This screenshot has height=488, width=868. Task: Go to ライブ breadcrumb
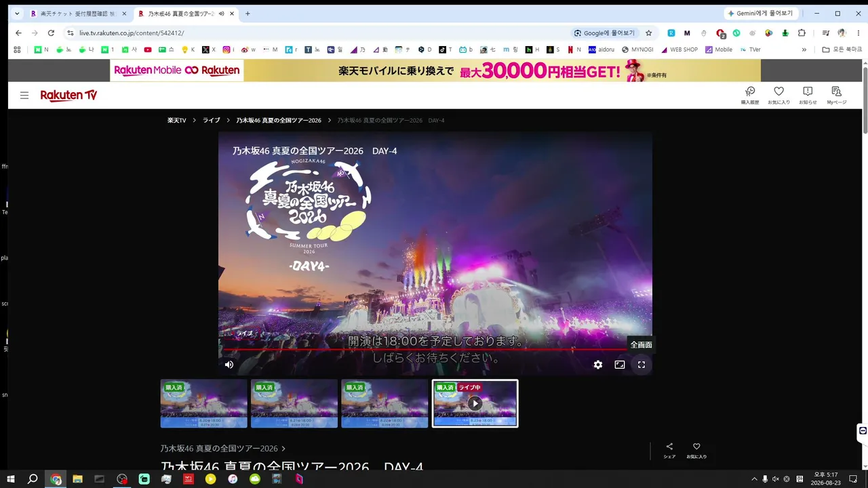(212, 121)
